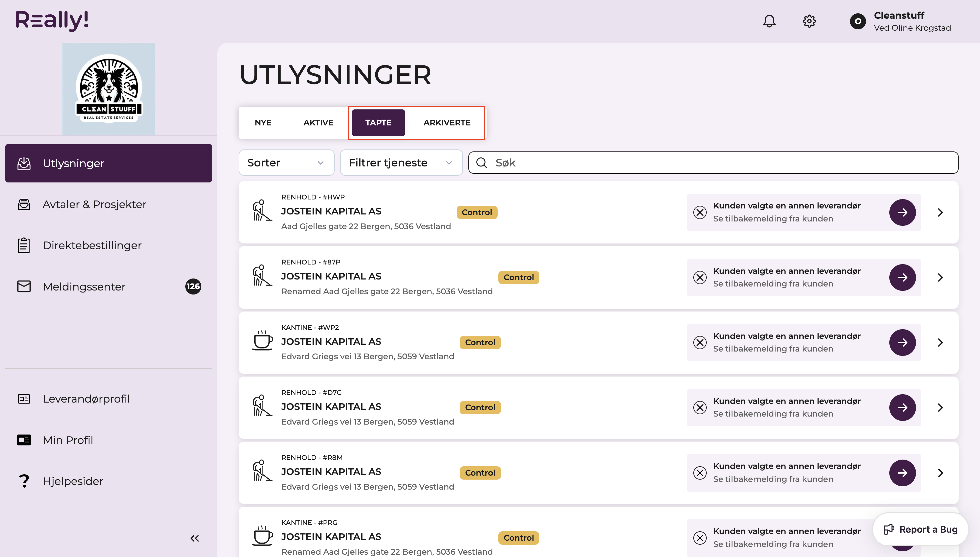The image size is (980, 557).
Task: Click into the Søk search field
Action: [x=713, y=162]
